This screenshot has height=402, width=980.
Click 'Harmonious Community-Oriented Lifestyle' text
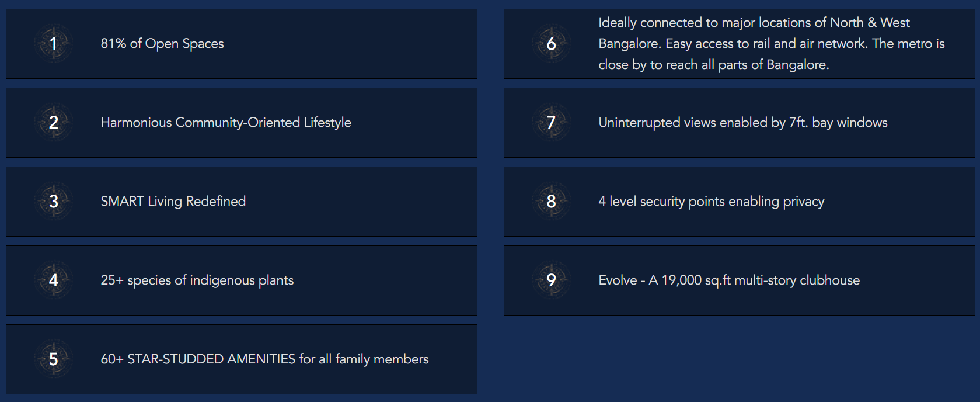pos(226,123)
